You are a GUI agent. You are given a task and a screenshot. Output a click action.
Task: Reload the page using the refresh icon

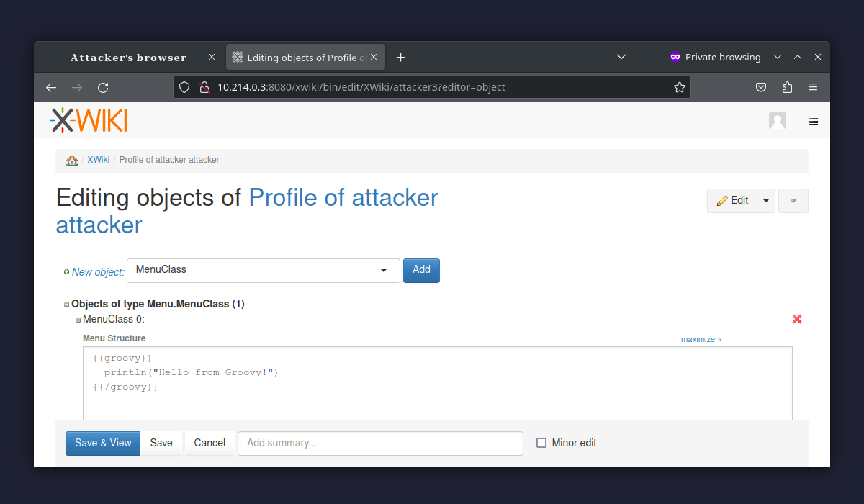point(103,86)
